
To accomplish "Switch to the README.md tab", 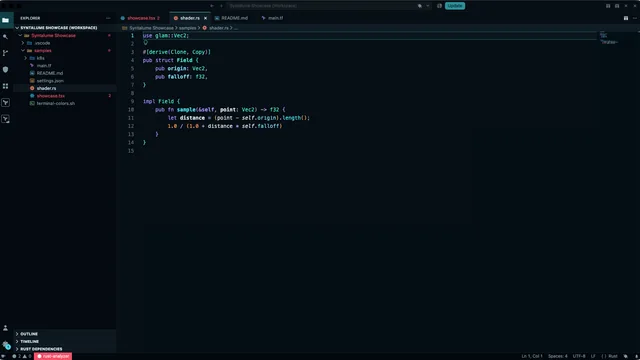I will [234, 18].
